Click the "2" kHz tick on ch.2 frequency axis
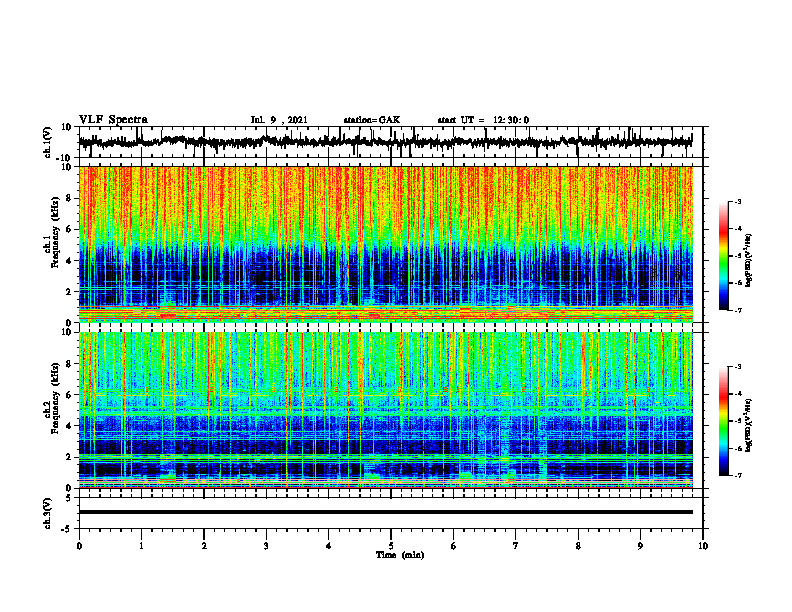 coord(70,457)
